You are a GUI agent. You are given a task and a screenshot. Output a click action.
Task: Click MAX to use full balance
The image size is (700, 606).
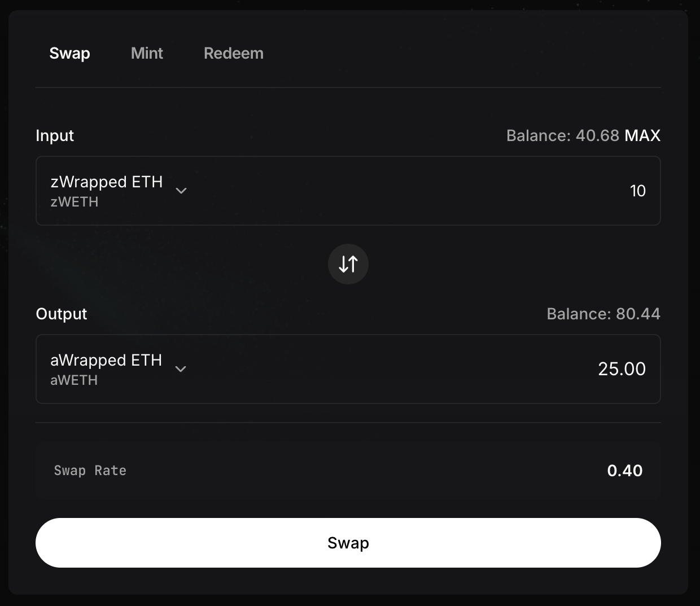[x=642, y=135]
